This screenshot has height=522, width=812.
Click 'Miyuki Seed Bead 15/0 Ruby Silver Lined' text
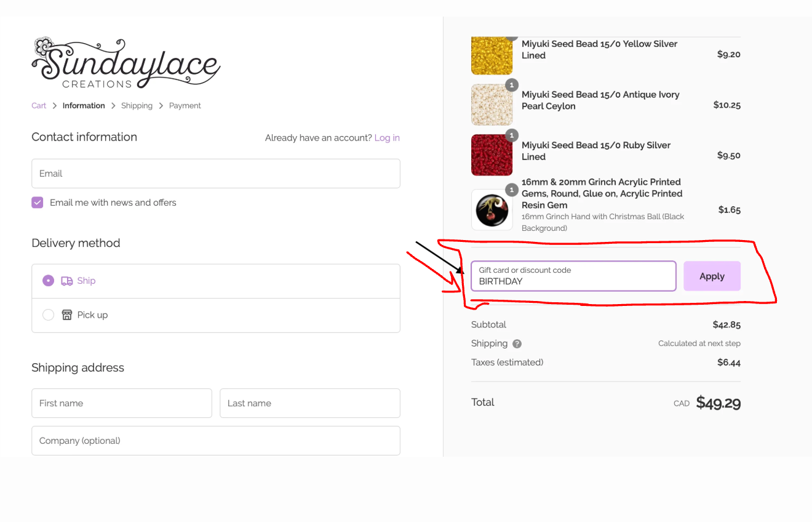tap(596, 151)
